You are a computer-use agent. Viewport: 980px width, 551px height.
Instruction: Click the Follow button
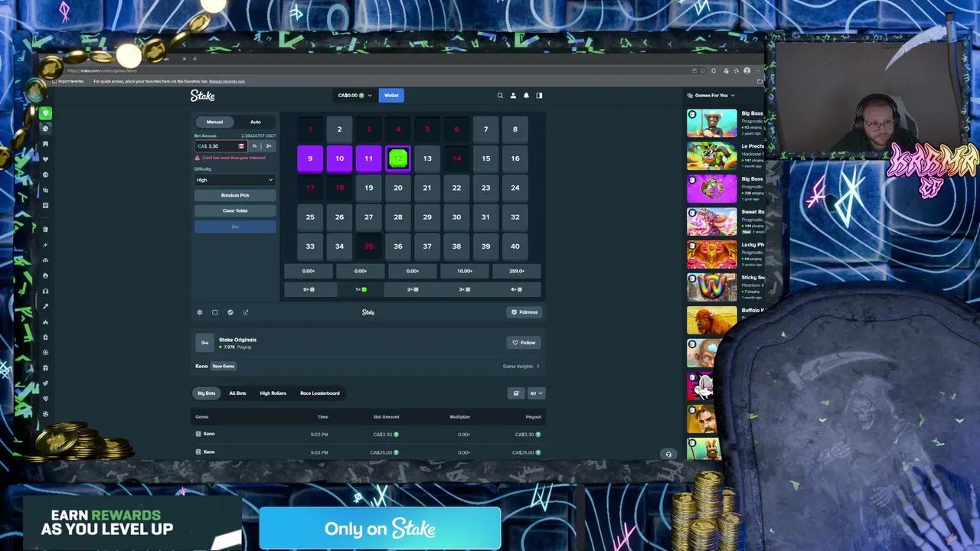[x=524, y=343]
